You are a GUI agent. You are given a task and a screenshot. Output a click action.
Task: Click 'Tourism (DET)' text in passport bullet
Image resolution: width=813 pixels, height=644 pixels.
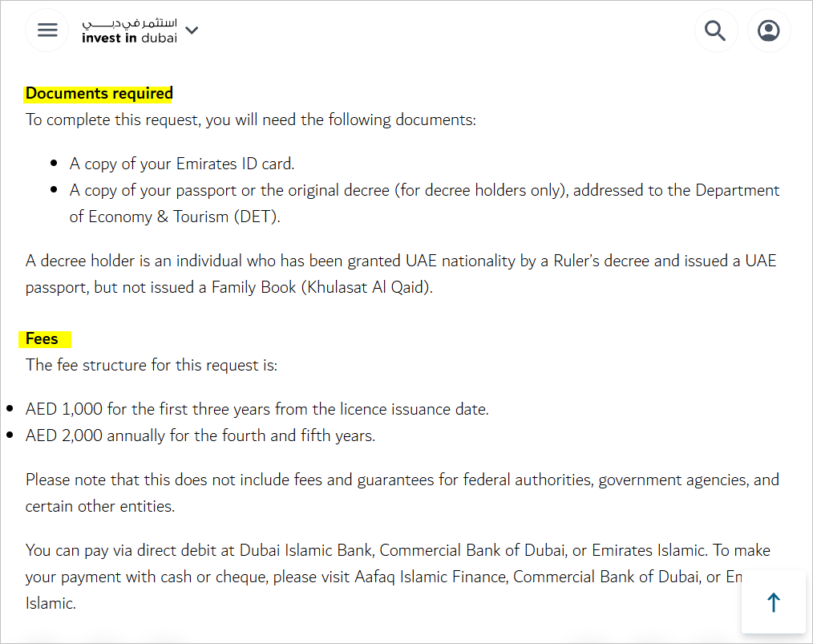[227, 217]
